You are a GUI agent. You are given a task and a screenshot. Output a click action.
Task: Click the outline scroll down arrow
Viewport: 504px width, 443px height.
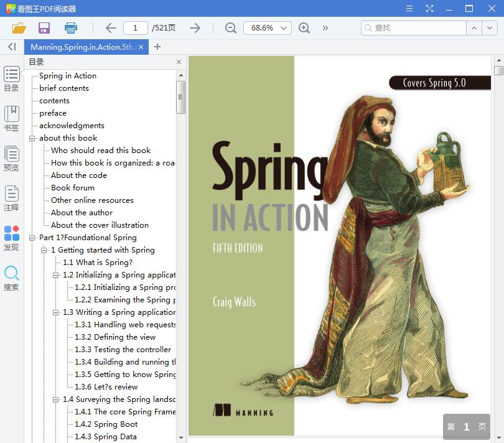[181, 437]
